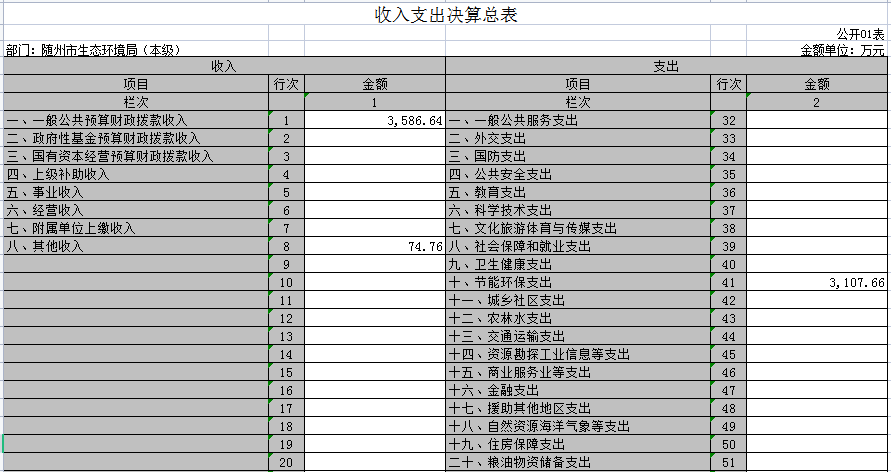This screenshot has height=472, width=891.
Task: Select the 收入 header cell
Action: point(224,66)
